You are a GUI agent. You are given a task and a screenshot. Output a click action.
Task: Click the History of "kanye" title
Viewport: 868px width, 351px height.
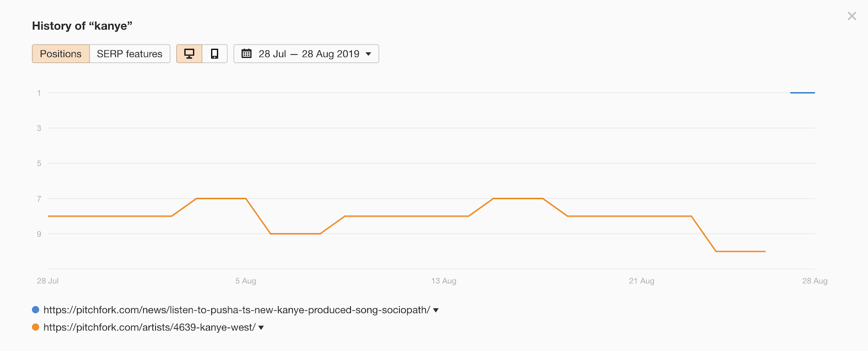[x=82, y=26]
